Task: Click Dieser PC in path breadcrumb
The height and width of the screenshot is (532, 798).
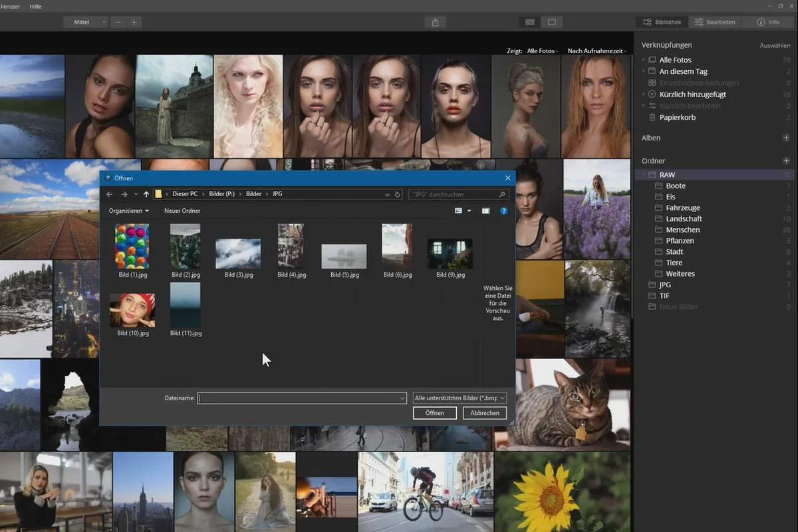Action: [x=185, y=194]
